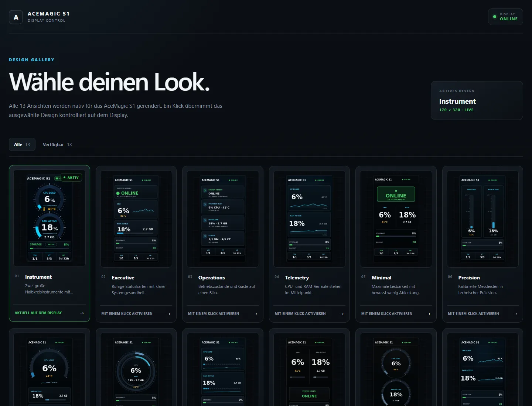Click the arrow icon on the Precision card
This screenshot has height=406, width=532.
tap(515, 314)
